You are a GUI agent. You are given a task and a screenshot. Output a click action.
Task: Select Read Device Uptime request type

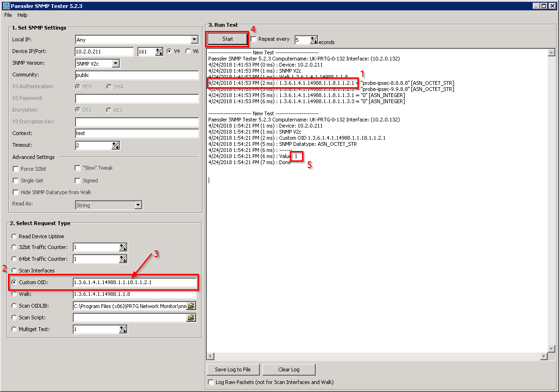click(14, 236)
